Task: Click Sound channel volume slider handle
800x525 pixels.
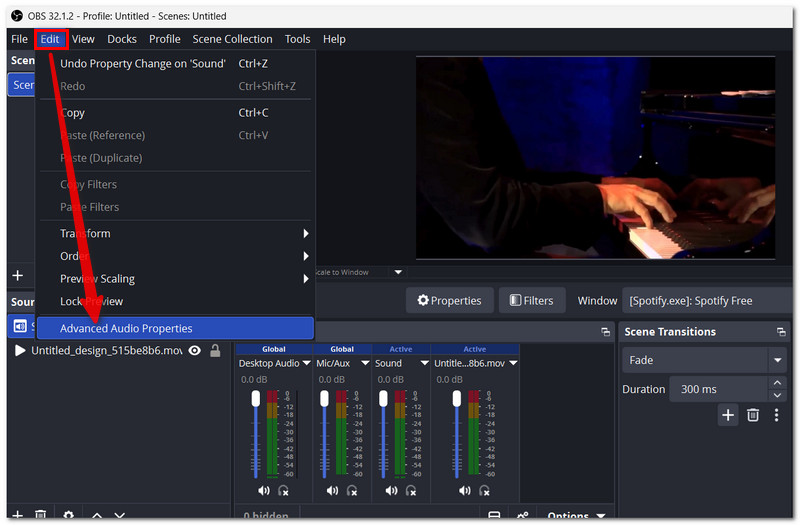Action: coord(383,398)
